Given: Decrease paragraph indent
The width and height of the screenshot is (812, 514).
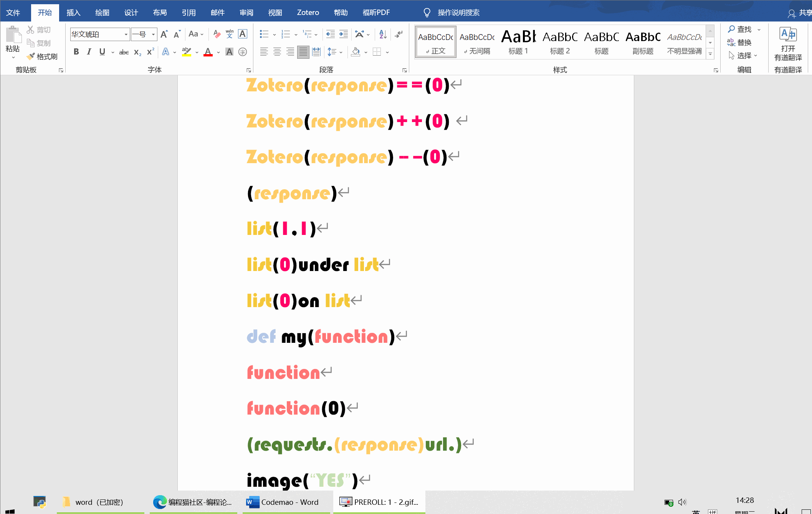Looking at the screenshot, I should [x=330, y=34].
